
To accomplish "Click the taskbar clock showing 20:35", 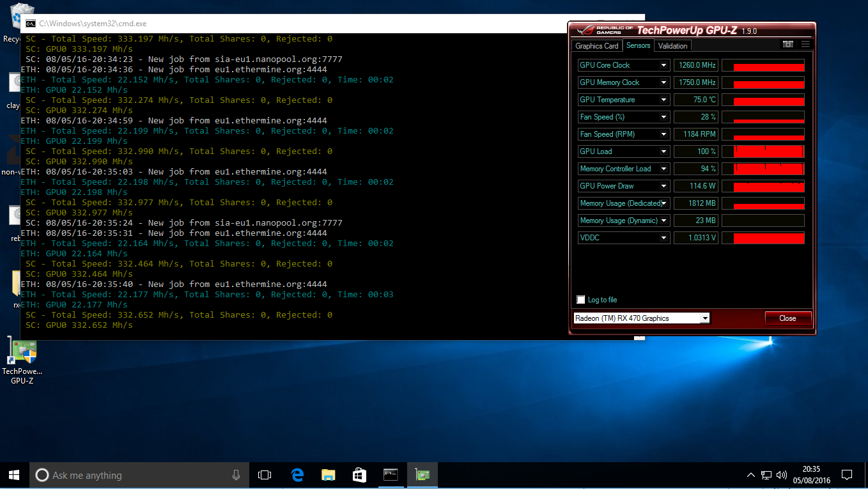I will 812,475.
